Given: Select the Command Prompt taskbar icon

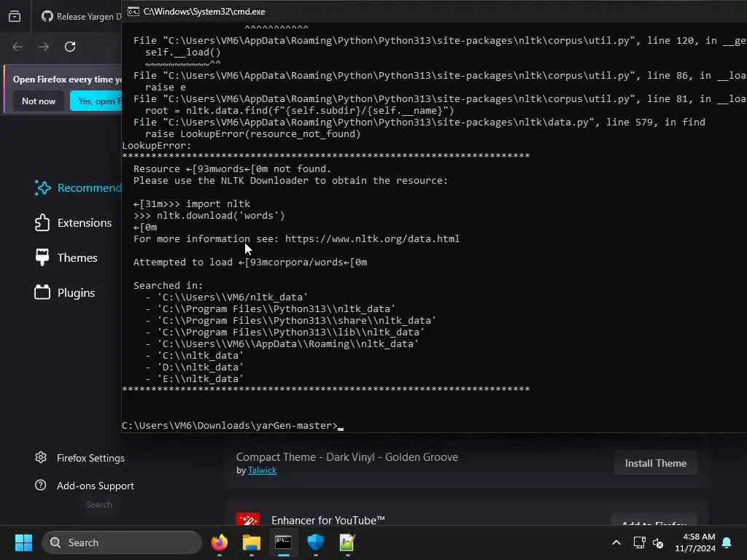Looking at the screenshot, I should (x=284, y=542).
